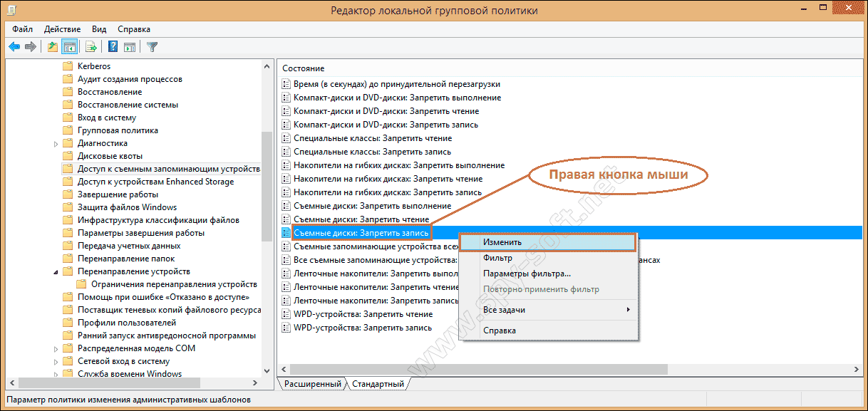The width and height of the screenshot is (868, 411).
Task: Expand the Распределенная модель COM node
Action: click(x=56, y=348)
